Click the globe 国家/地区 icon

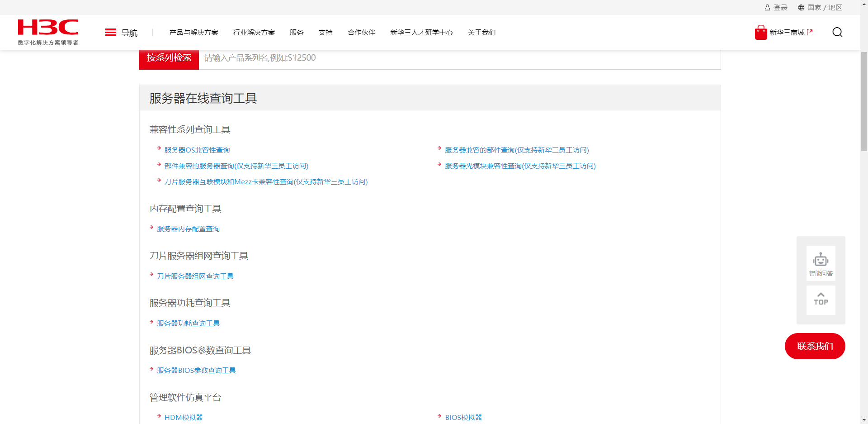coord(801,8)
